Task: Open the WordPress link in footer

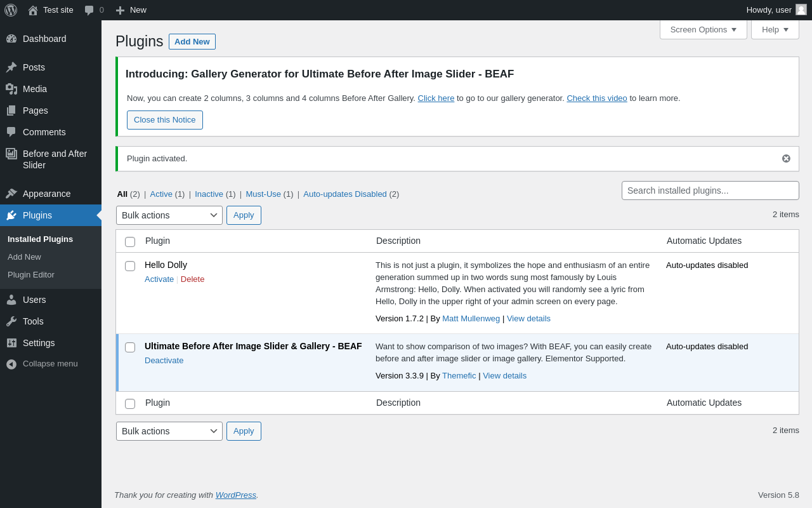Action: pos(236,495)
